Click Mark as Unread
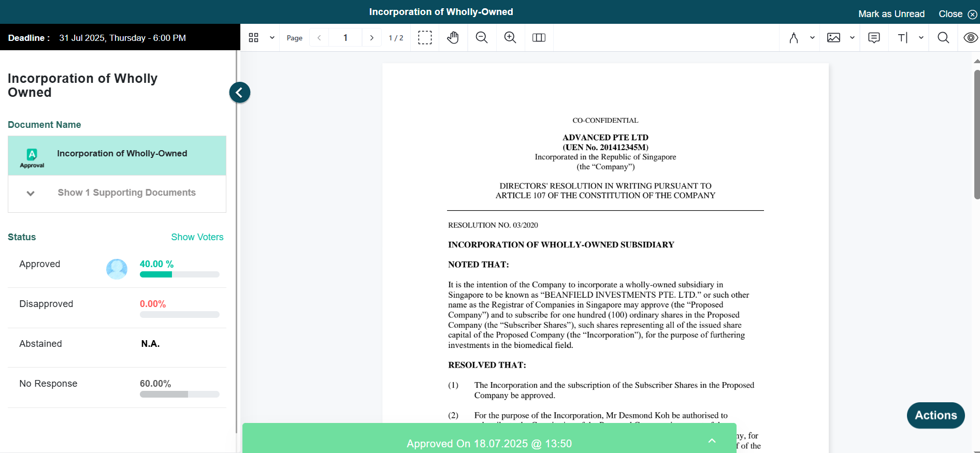 point(891,14)
